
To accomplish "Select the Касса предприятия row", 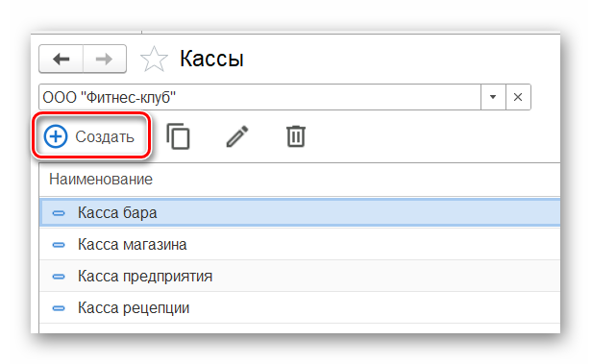I will click(300, 277).
